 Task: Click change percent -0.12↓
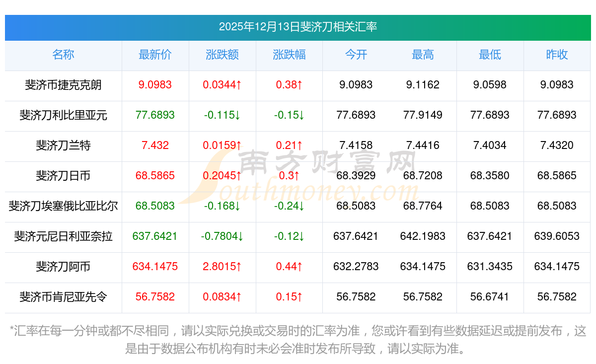point(289,236)
